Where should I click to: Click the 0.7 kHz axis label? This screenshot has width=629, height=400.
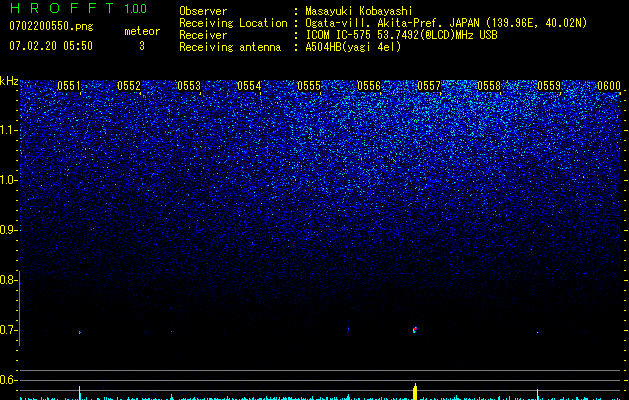tap(9, 330)
